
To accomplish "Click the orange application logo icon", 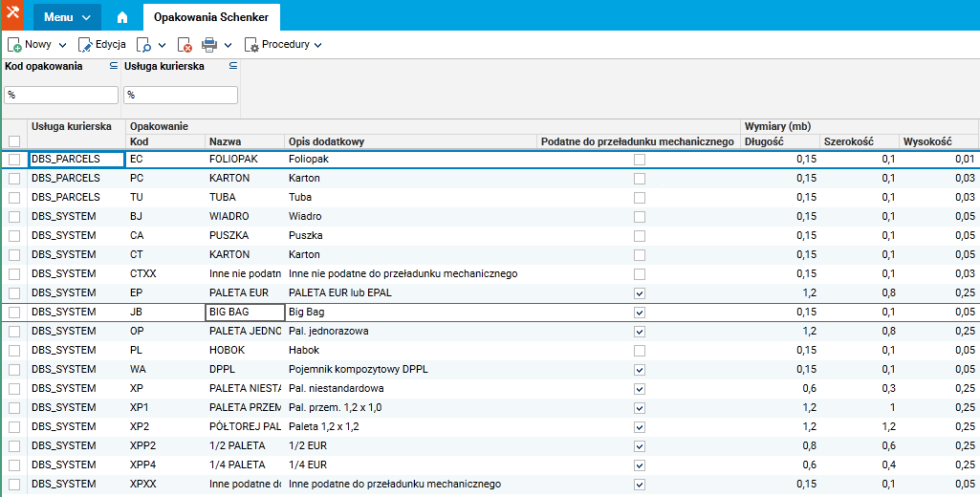I will (14, 15).
